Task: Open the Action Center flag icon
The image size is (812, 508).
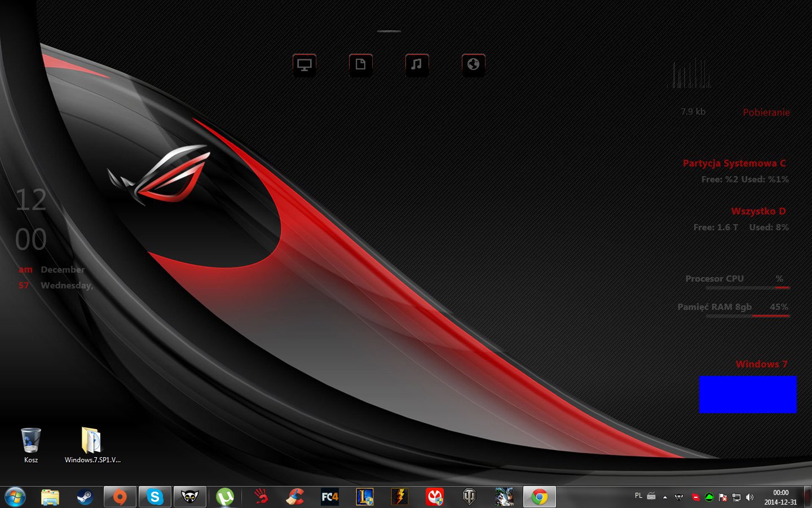Action: (723, 497)
